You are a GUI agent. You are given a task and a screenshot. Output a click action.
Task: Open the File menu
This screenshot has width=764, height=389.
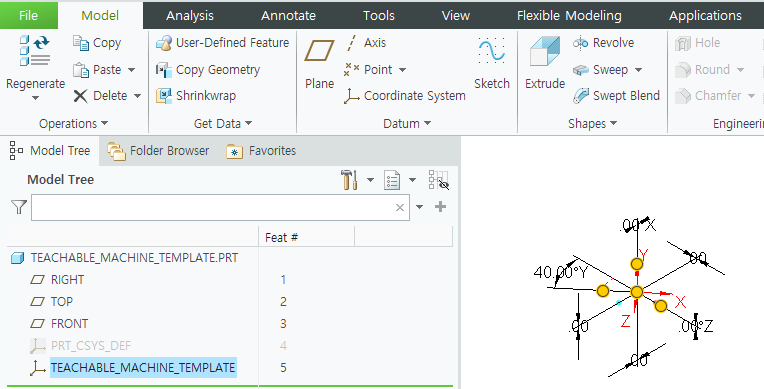28,16
